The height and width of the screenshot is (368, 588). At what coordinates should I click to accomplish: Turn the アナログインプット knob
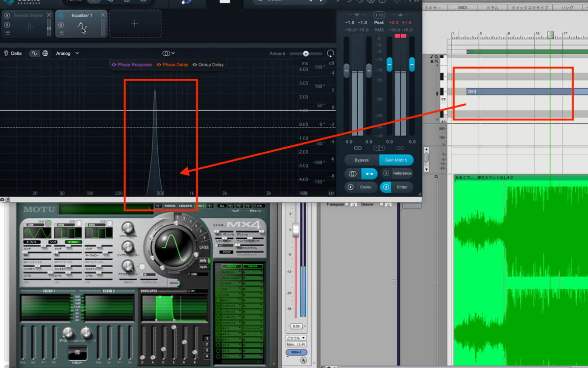click(x=128, y=266)
